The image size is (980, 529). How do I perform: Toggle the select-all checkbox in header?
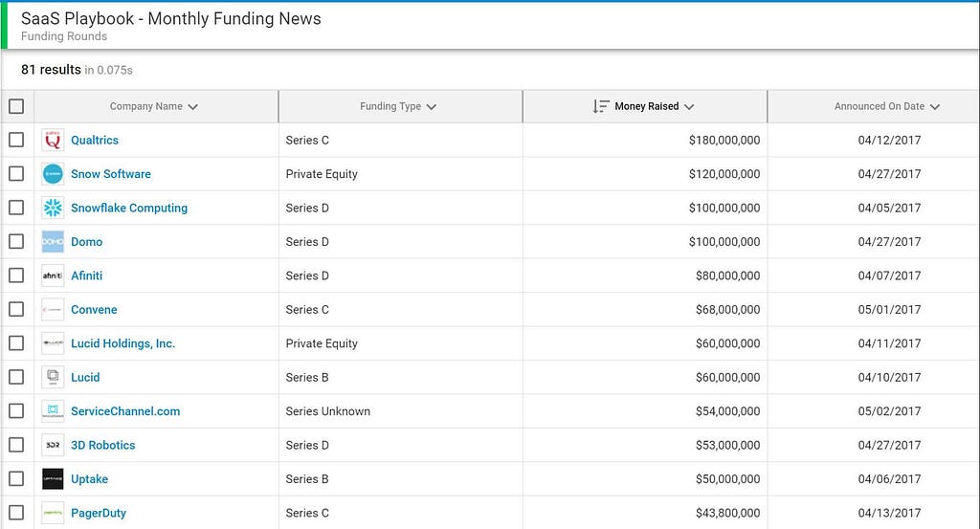pyautogui.click(x=16, y=106)
